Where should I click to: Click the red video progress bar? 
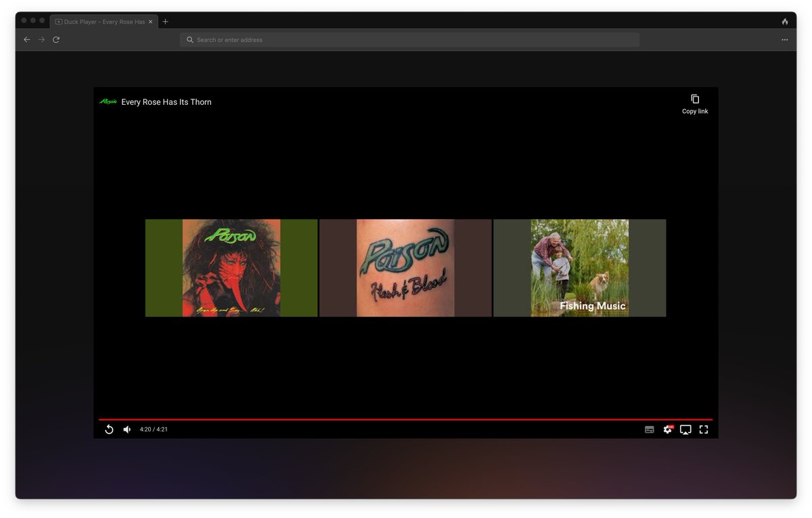tap(406, 419)
